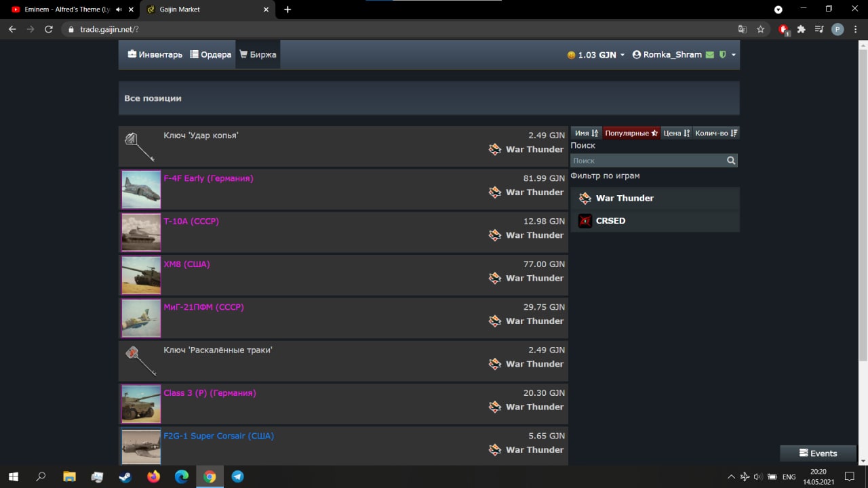Sort listings by Популярные
The width and height of the screenshot is (868, 488).
631,133
